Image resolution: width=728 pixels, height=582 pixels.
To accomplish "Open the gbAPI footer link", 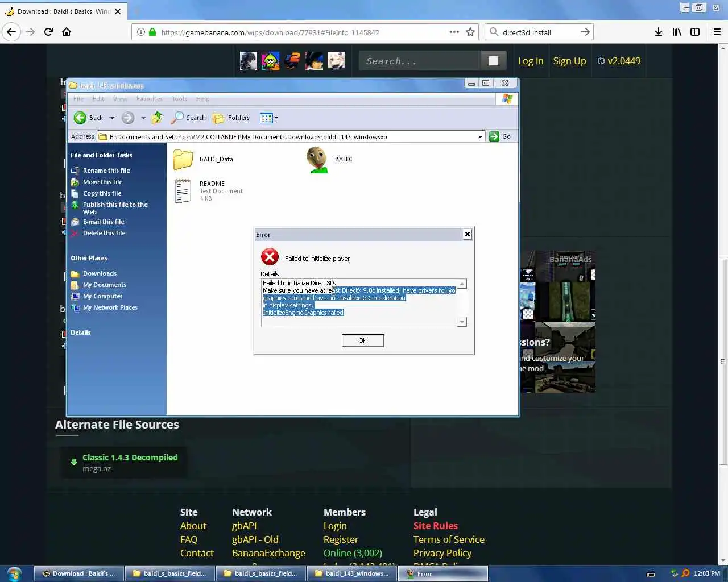I will point(244,526).
